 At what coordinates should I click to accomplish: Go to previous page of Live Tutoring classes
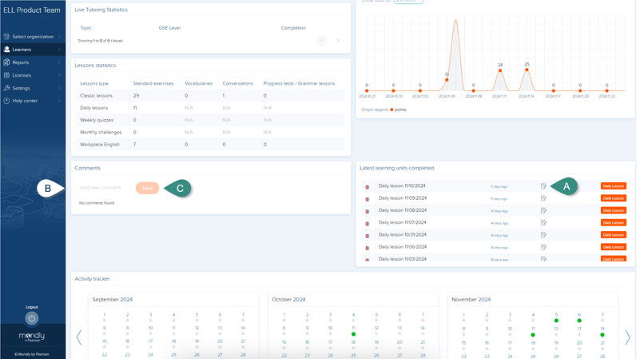(x=322, y=41)
